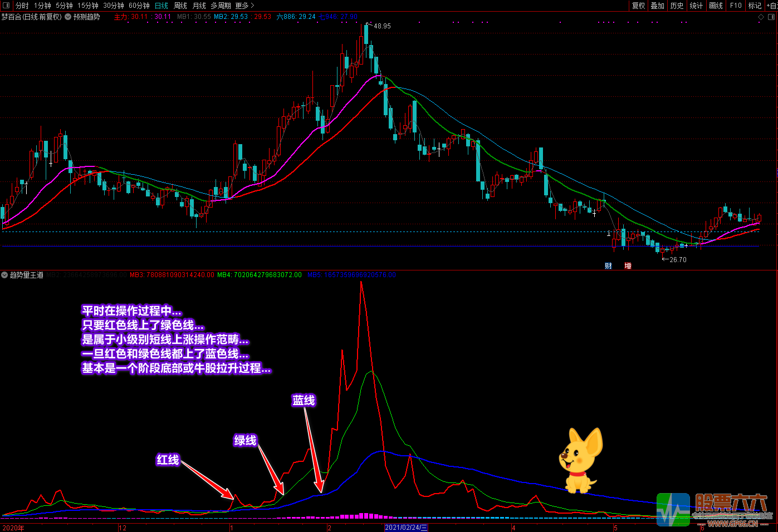The width and height of the screenshot is (778, 532).
Task: Click the diamond icon at chart top-right
Action: click(x=761, y=17)
